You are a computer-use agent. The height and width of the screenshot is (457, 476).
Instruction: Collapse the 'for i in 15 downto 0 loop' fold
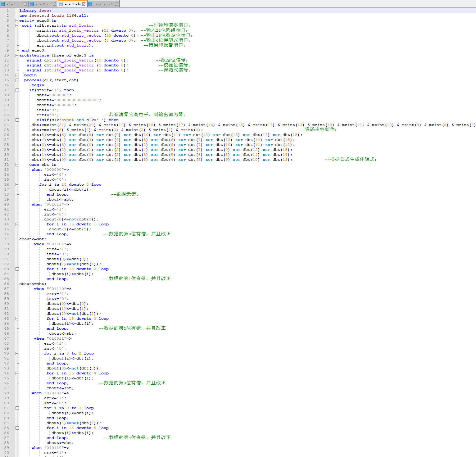[17, 184]
